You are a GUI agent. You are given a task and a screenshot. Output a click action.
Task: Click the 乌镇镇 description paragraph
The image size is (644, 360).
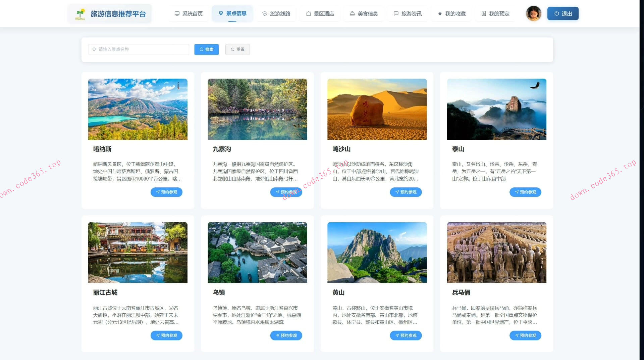pyautogui.click(x=258, y=315)
